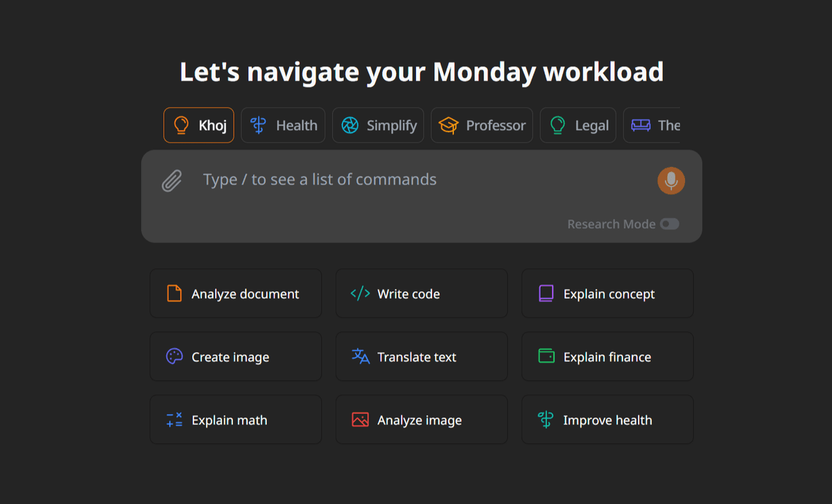The height and width of the screenshot is (504, 832).
Task: Click the Explain finance wallet icon
Action: 546,357
